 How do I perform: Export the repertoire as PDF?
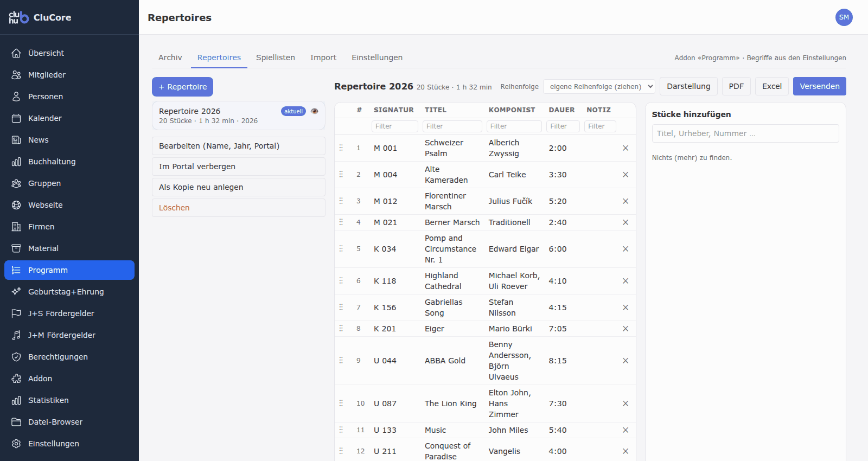click(x=736, y=86)
